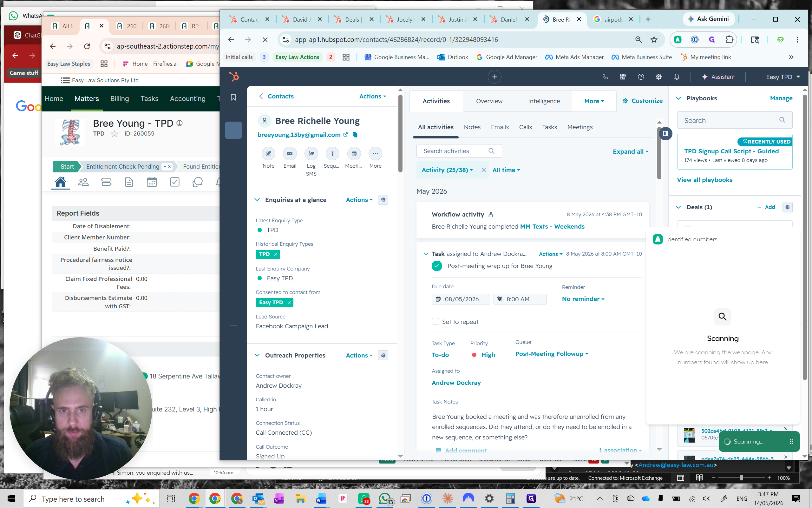Select the Calls activity tab
Viewport: 812px width, 508px height.
[x=525, y=127]
